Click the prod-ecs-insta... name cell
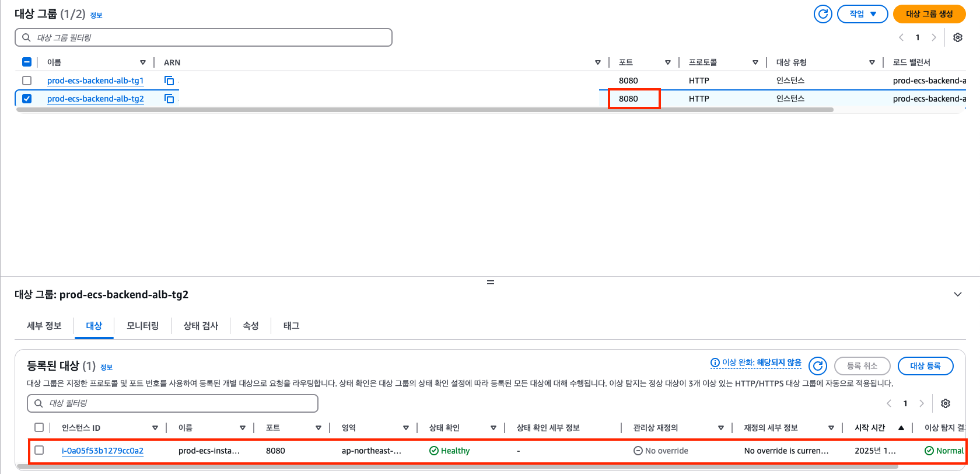 coord(209,451)
